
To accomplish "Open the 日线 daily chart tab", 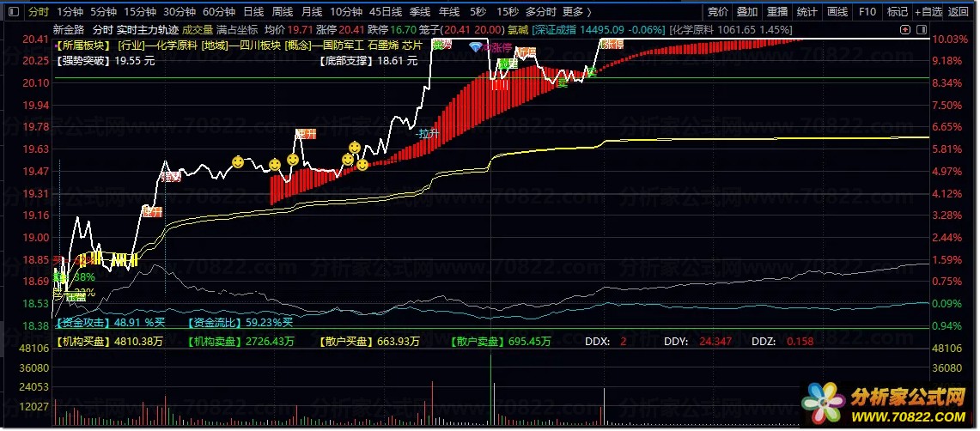I will [x=253, y=11].
